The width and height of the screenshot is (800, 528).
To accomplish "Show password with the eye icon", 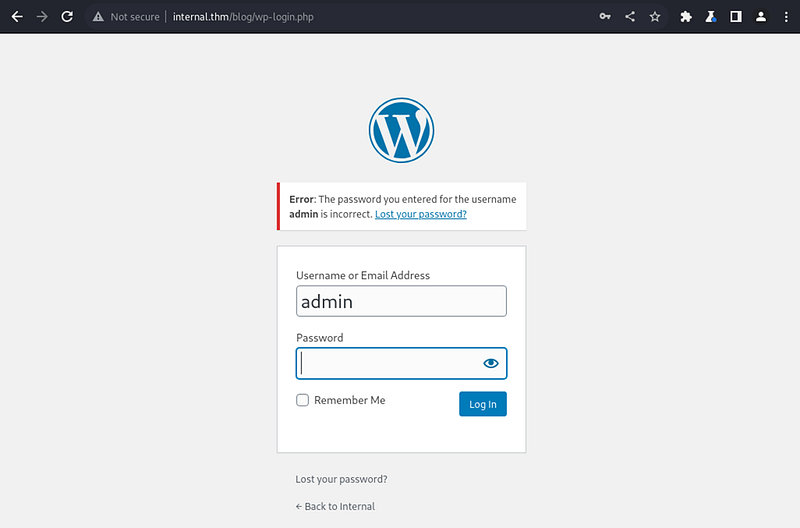I will 491,363.
